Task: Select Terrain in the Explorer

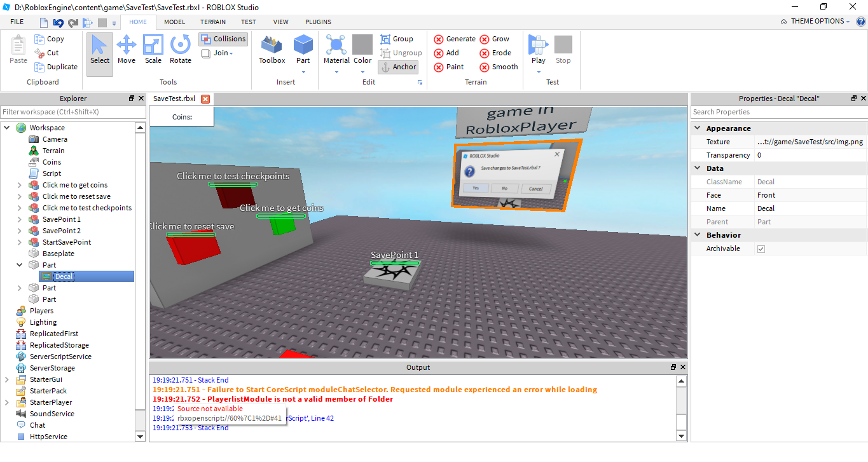Action: point(53,151)
